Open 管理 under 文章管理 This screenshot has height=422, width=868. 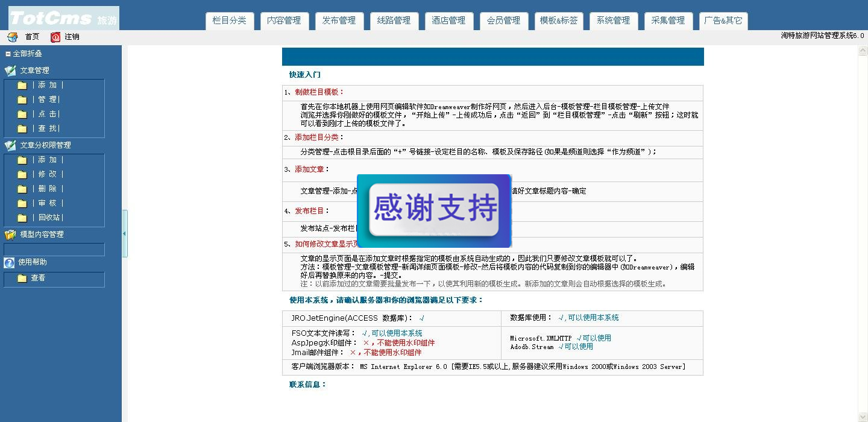point(46,99)
